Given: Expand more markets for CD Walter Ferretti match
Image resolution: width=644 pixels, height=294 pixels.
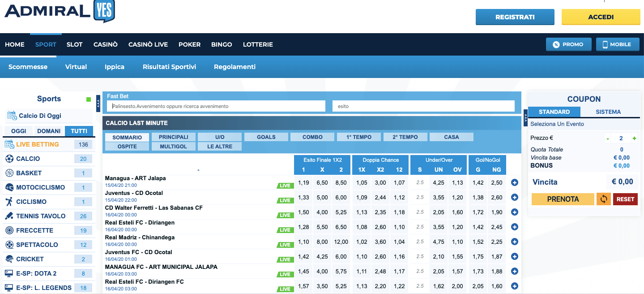Looking at the screenshot, I should (514, 212).
